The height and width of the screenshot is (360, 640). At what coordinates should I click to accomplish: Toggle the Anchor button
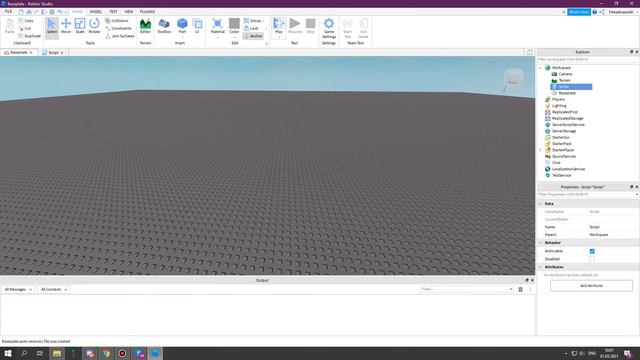(253, 36)
